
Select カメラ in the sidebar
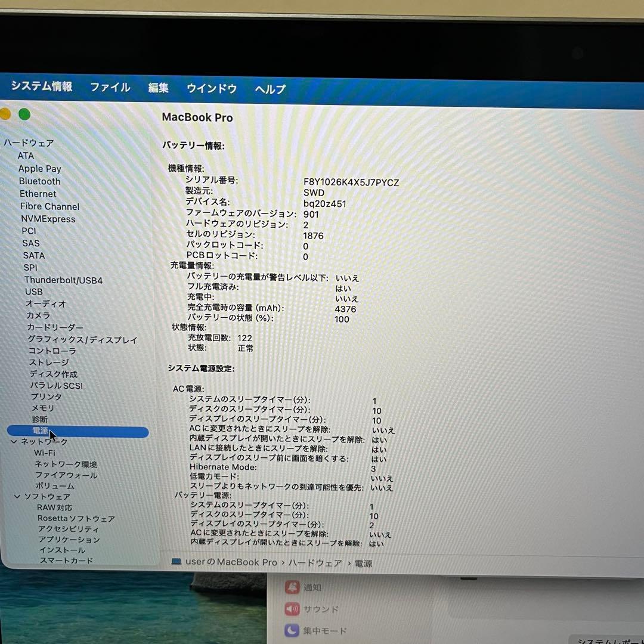click(x=38, y=315)
